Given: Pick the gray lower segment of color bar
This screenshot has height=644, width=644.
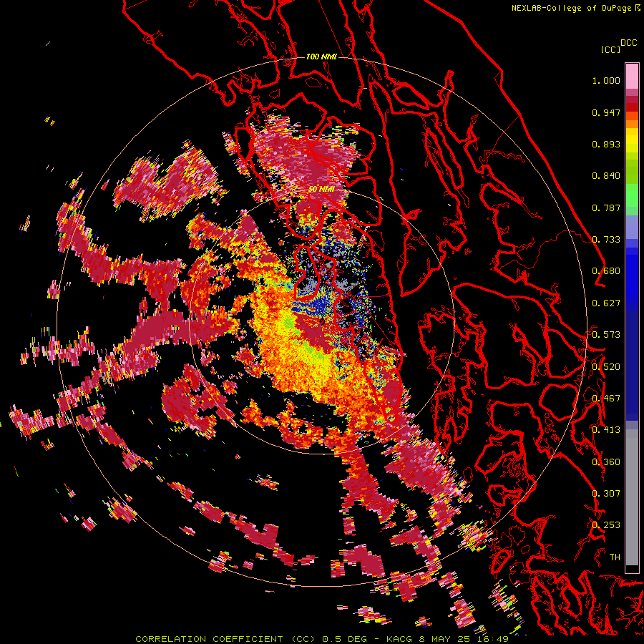Looking at the screenshot, I should tap(632, 497).
